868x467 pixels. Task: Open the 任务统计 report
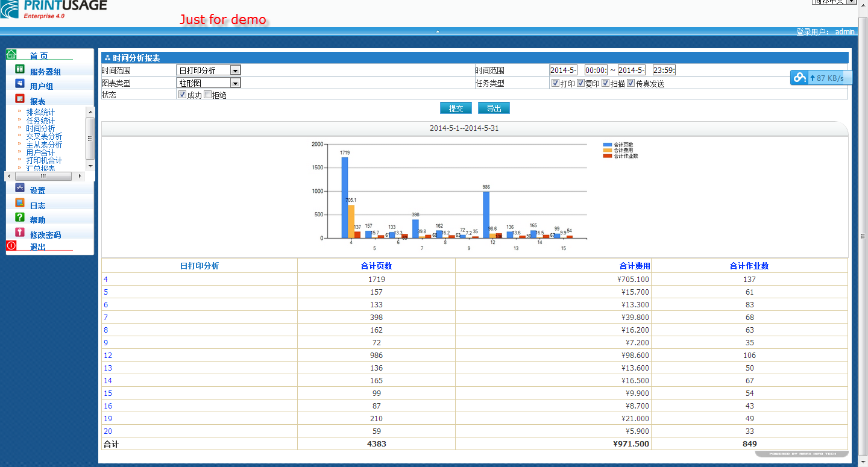tap(40, 121)
